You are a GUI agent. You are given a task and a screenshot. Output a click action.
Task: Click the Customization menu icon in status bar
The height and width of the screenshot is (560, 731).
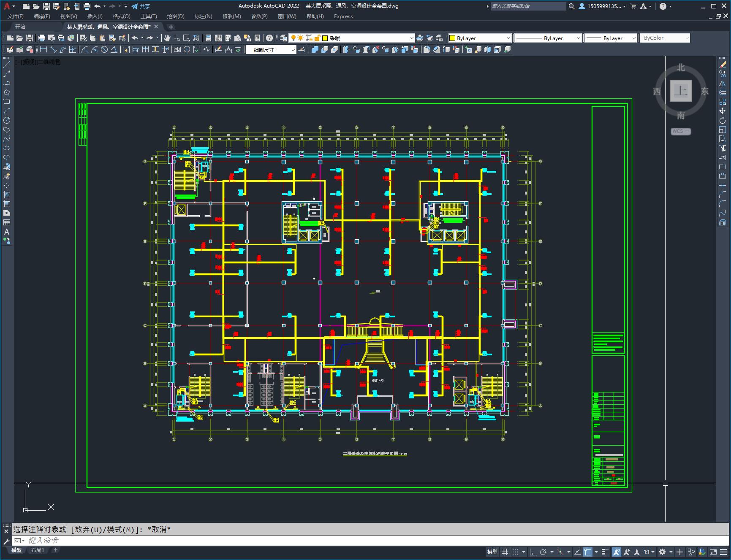(724, 552)
